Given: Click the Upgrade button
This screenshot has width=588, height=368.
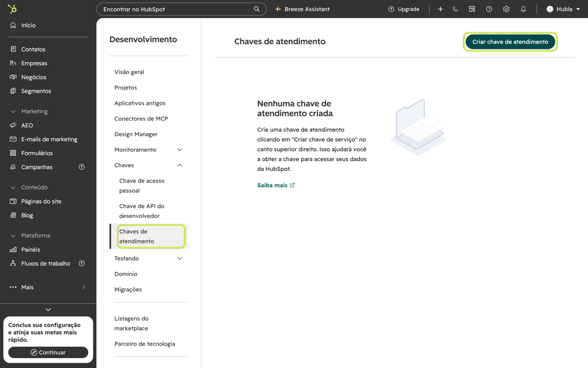Looking at the screenshot, I should point(404,9).
